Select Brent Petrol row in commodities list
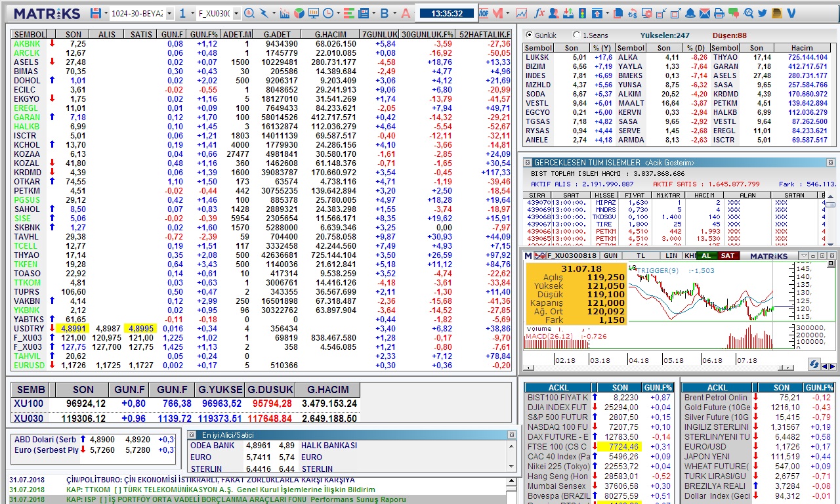The image size is (840, 504). [758, 398]
